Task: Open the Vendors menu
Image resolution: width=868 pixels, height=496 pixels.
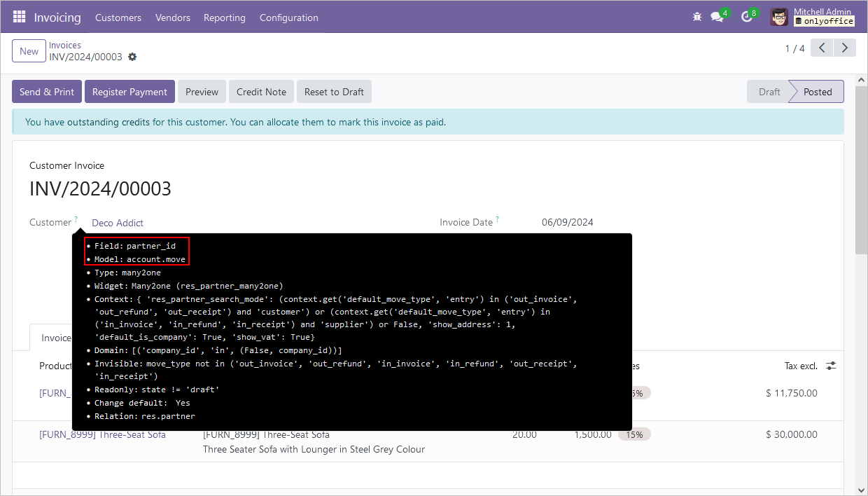Action: click(172, 18)
